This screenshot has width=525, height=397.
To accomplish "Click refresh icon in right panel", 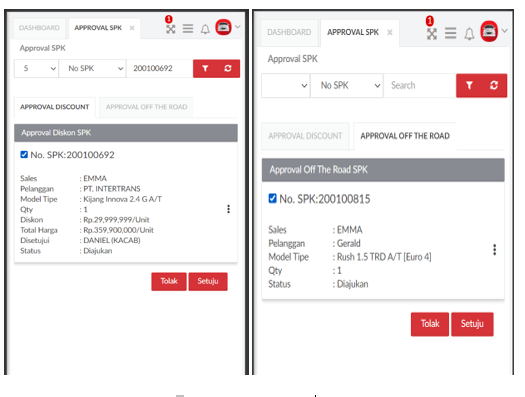I will pyautogui.click(x=494, y=85).
